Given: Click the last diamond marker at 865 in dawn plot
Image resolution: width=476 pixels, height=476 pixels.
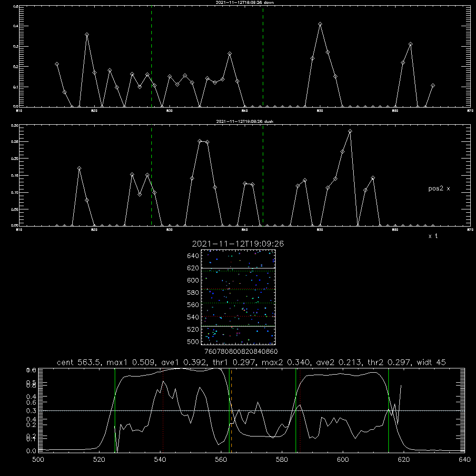Looking at the screenshot, I should [433, 86].
